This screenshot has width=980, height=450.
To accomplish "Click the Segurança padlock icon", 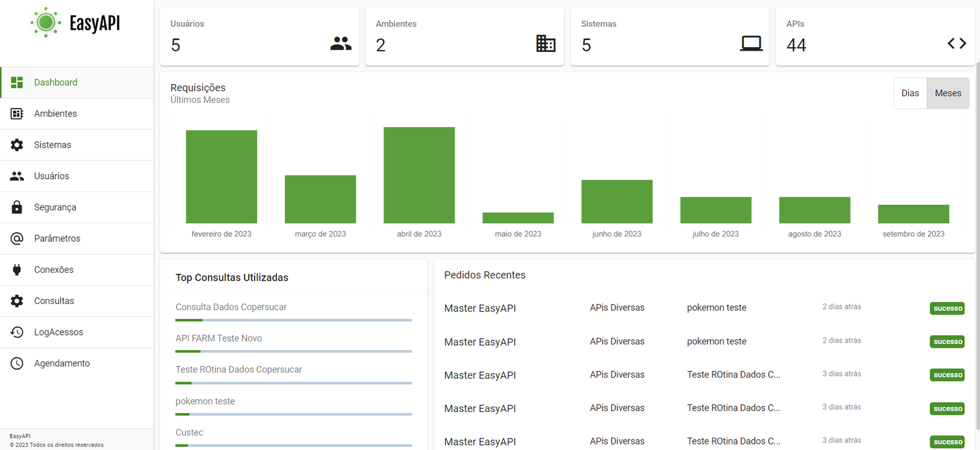I will 17,207.
